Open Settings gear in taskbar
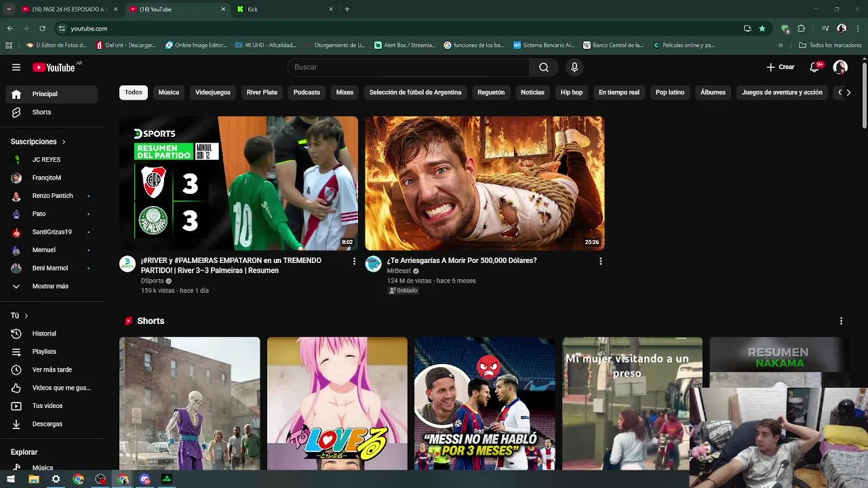Image resolution: width=868 pixels, height=488 pixels. pyautogui.click(x=56, y=479)
